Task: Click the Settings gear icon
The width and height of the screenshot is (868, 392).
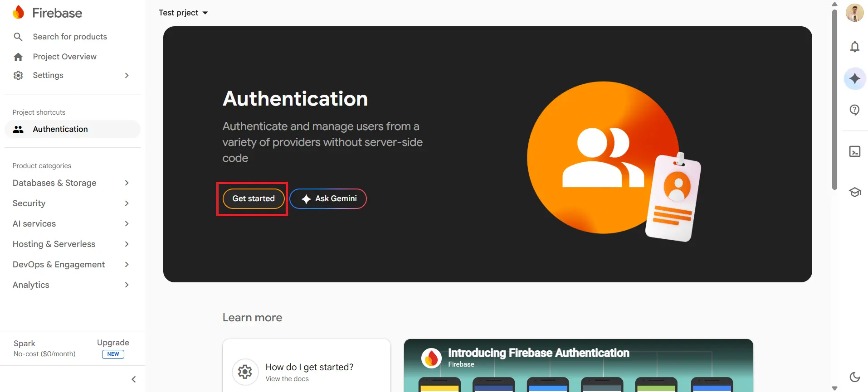Action: pyautogui.click(x=18, y=75)
